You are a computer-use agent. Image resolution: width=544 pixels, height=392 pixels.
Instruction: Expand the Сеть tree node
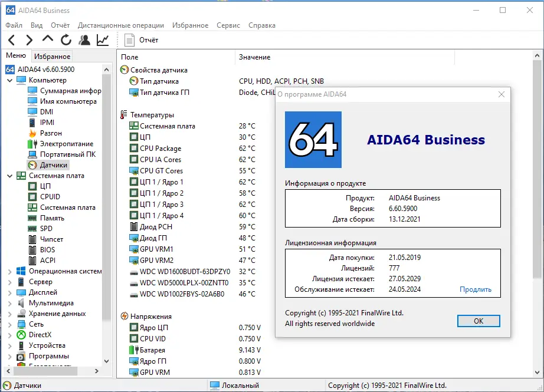click(x=9, y=324)
